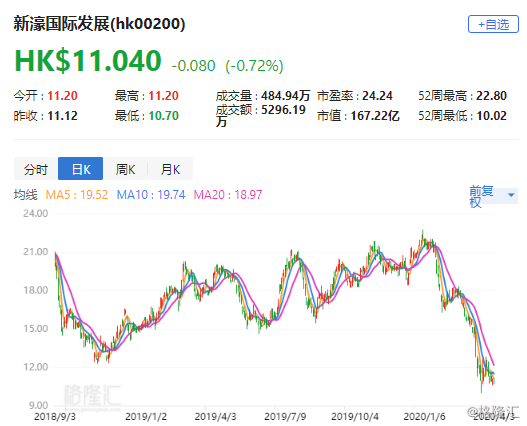Click the MA10 : 19.74 indicator label
This screenshot has width=527, height=426.
point(151,195)
